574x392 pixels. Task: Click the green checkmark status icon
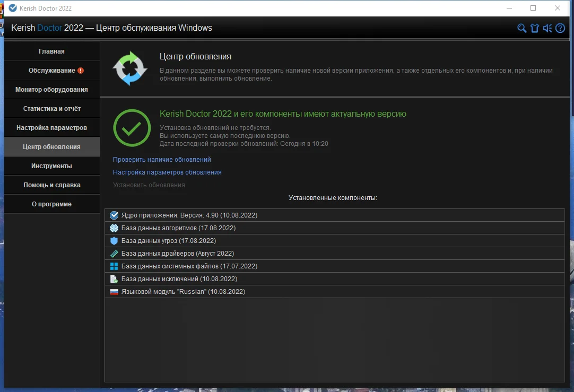tap(132, 128)
